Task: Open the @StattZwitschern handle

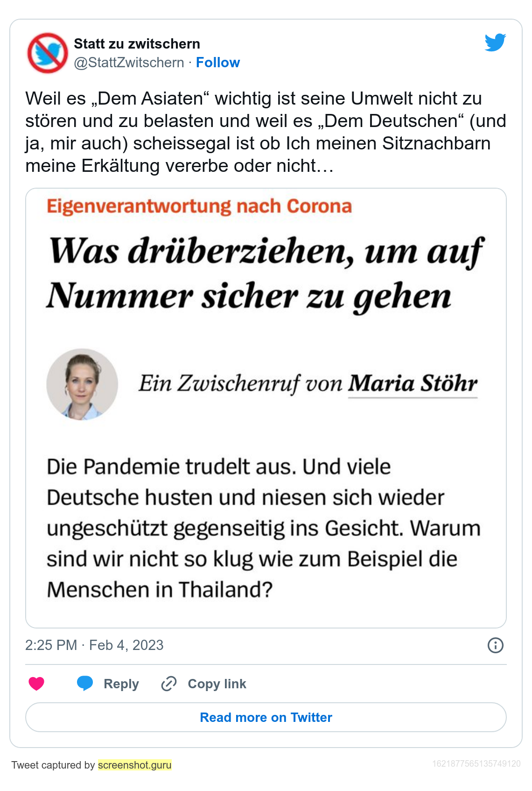Action: (x=129, y=63)
